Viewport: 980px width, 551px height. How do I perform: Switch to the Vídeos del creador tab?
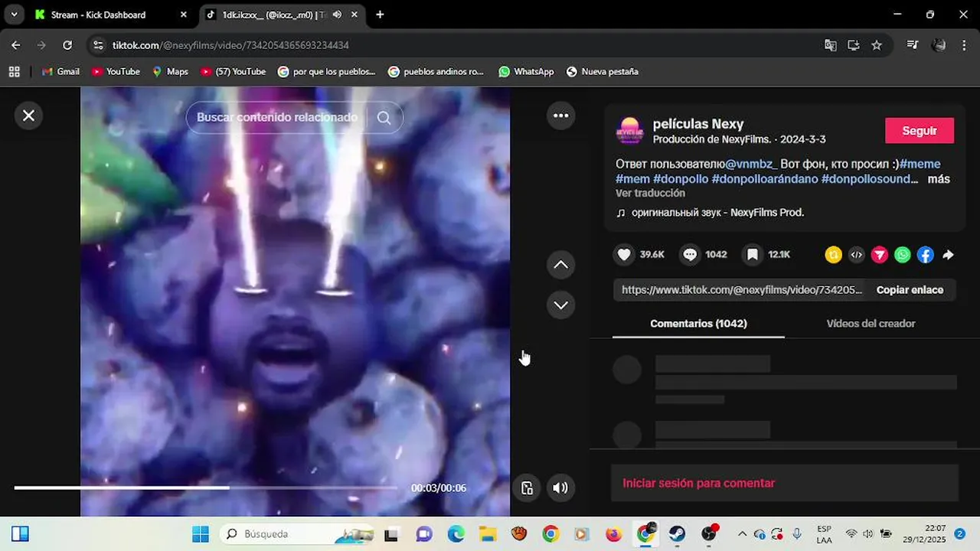871,324
